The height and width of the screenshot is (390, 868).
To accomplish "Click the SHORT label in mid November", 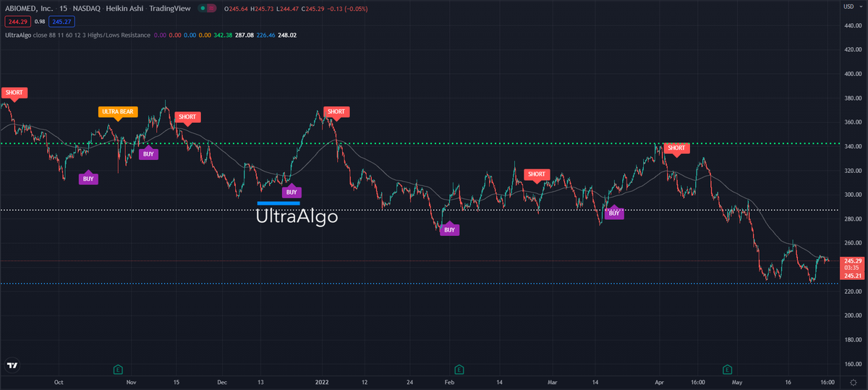I will (x=187, y=117).
